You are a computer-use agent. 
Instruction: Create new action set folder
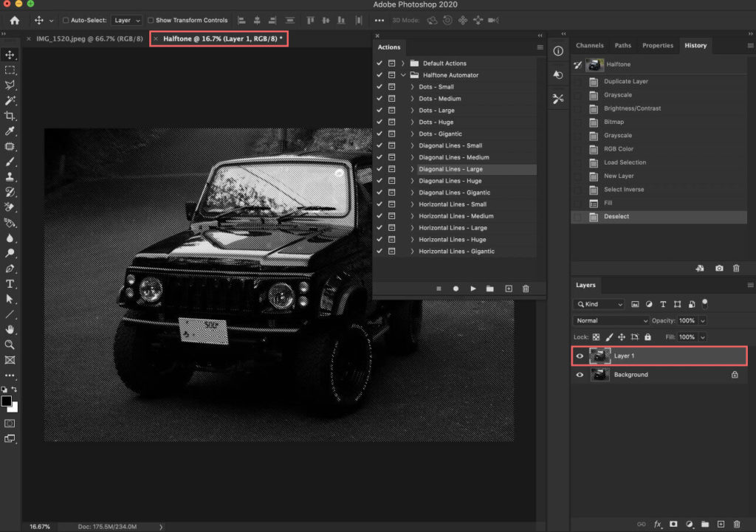490,289
